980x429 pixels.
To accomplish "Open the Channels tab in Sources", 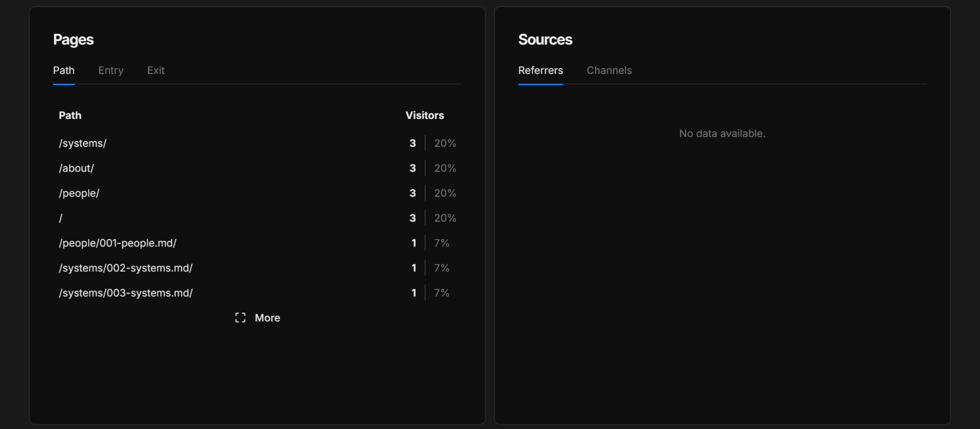I will pos(609,70).
